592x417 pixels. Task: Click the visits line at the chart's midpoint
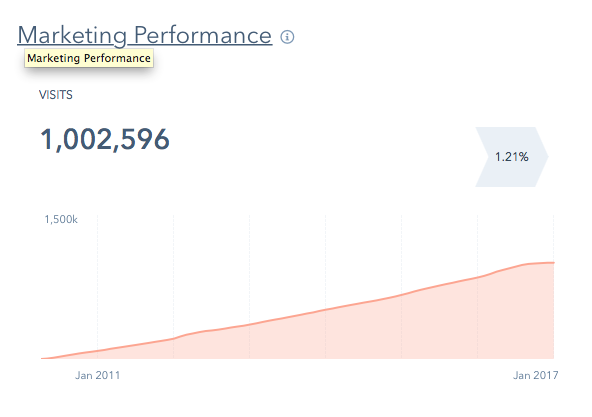point(298,315)
